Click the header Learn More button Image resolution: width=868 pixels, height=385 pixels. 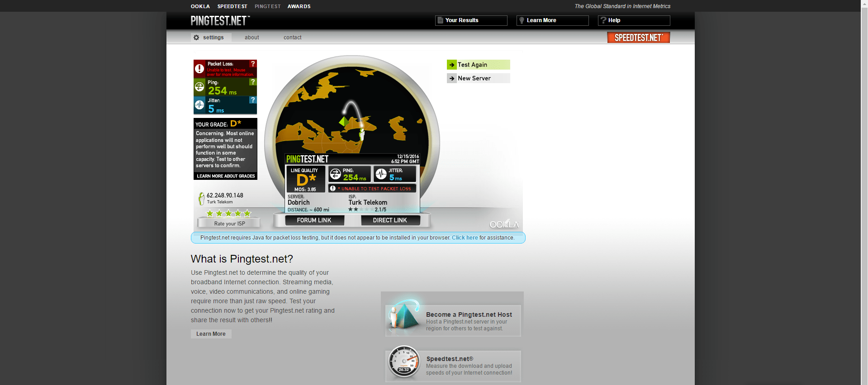pyautogui.click(x=553, y=20)
